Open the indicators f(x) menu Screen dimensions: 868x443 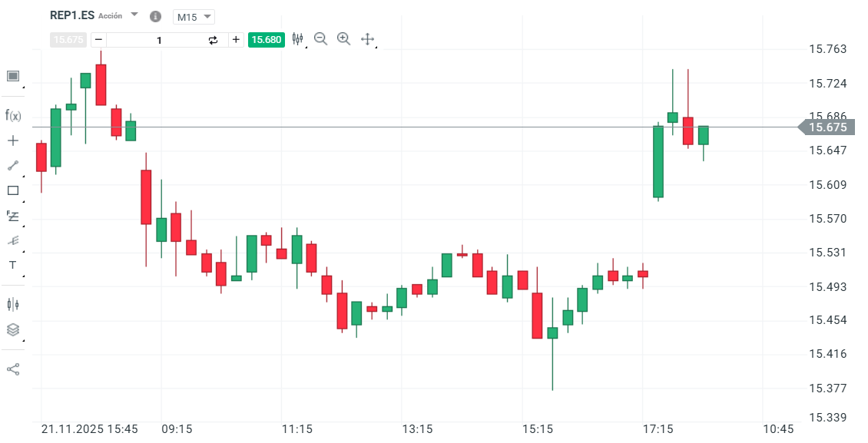click(x=12, y=115)
